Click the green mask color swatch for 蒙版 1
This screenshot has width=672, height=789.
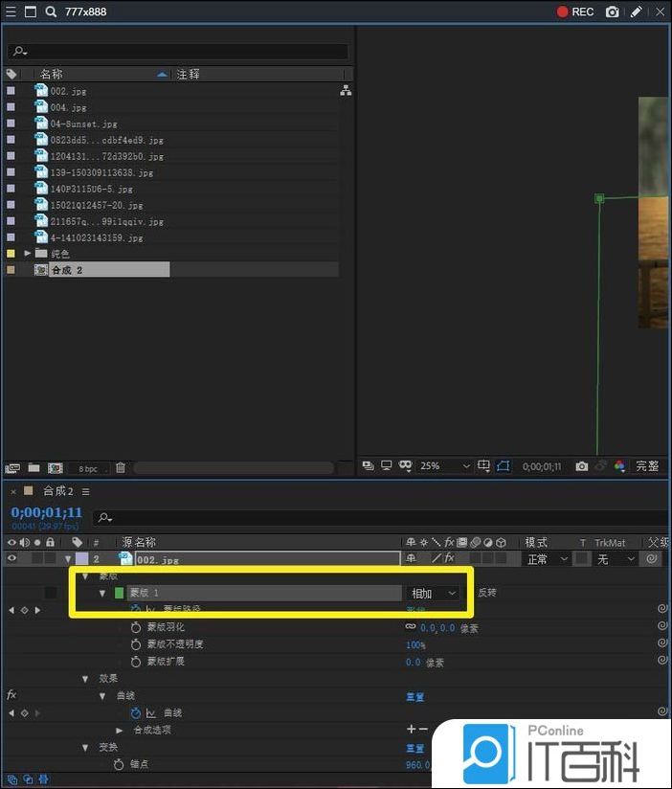point(120,593)
